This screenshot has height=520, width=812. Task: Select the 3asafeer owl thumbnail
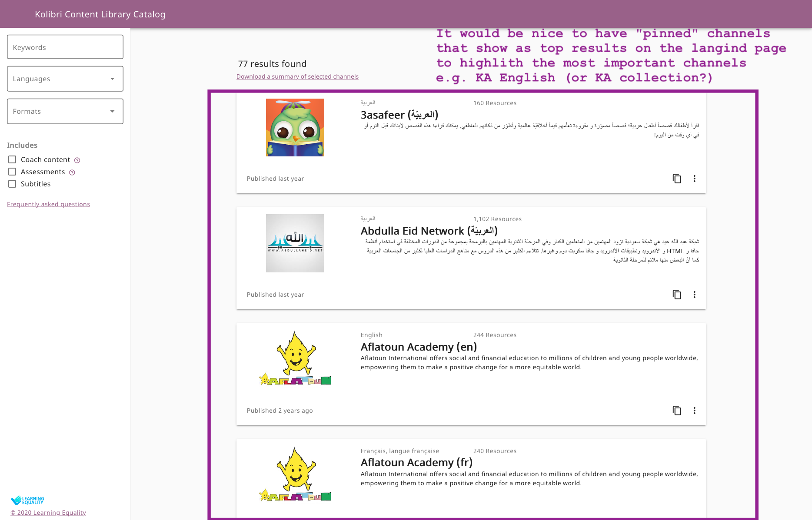click(x=295, y=127)
